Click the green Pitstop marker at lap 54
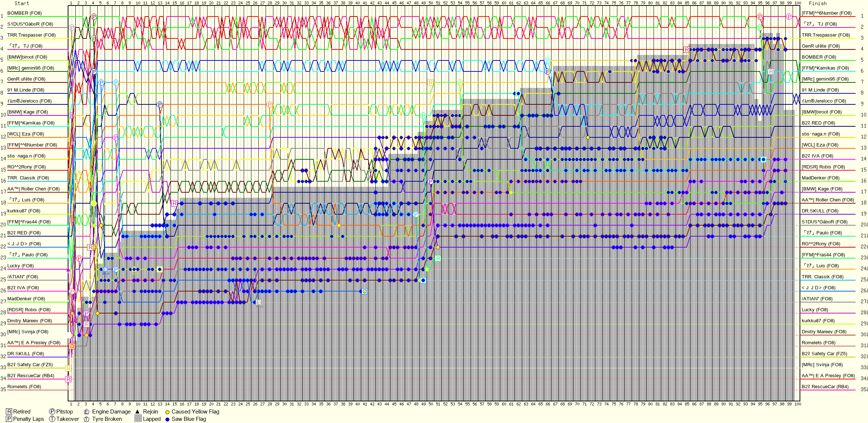868x423 pixels. tap(460, 82)
